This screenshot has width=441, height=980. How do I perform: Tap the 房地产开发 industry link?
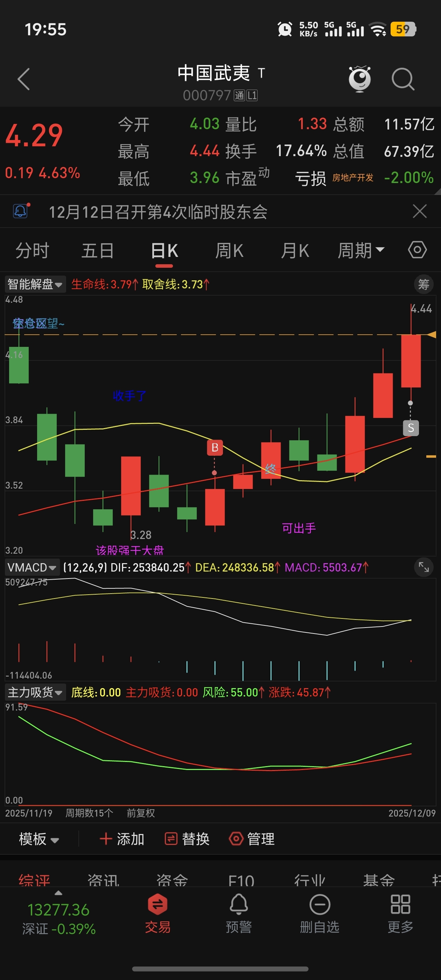click(x=353, y=178)
